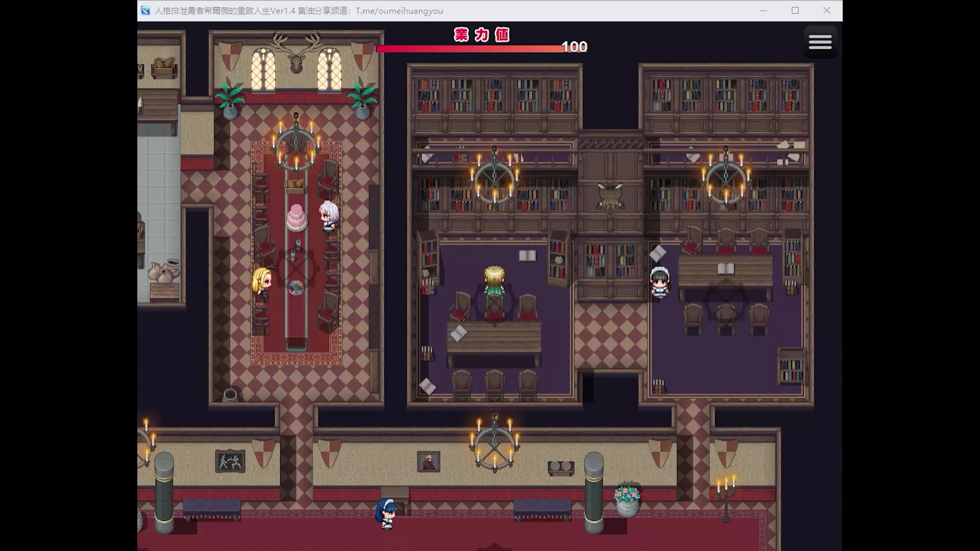The image size is (980, 551).
Task: Click the red karma value bar
Action: [x=470, y=49]
